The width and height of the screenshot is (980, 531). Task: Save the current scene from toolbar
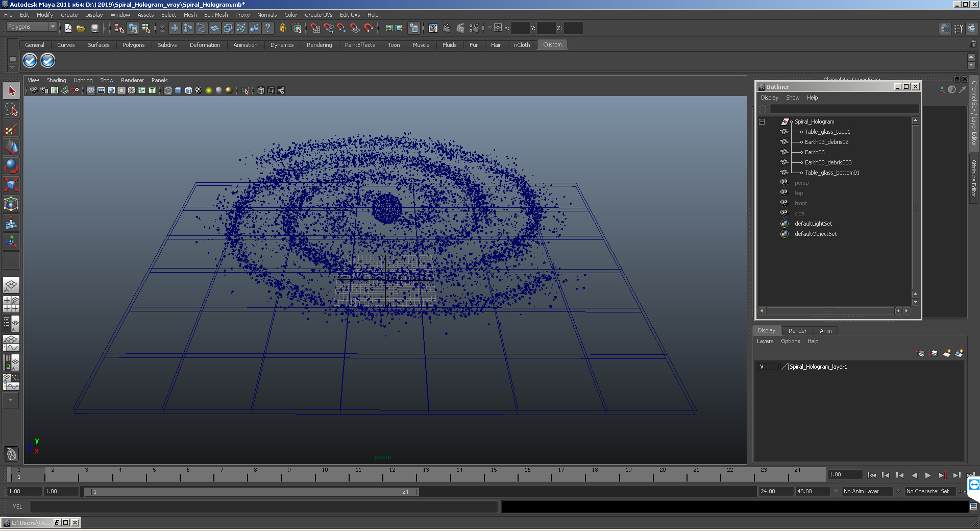[94, 29]
